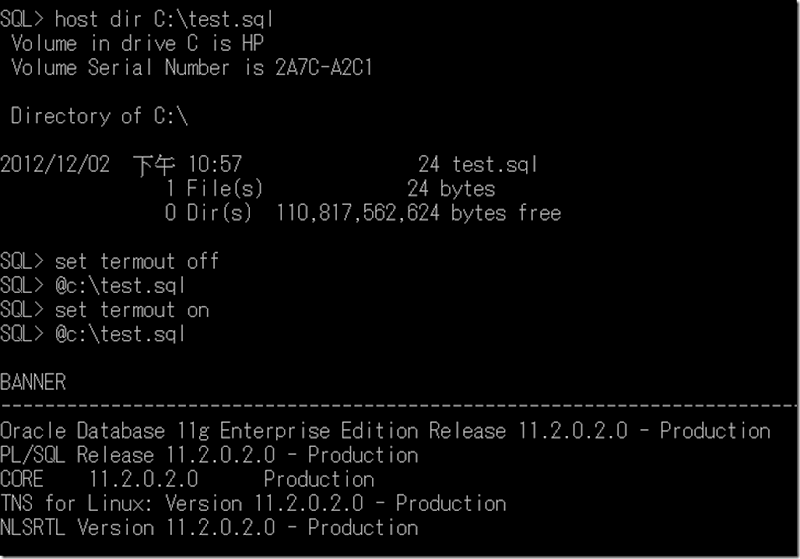Click the Oracle Database 11g Enterprise Edition line
Screen dimensions: 800x559
(385, 431)
